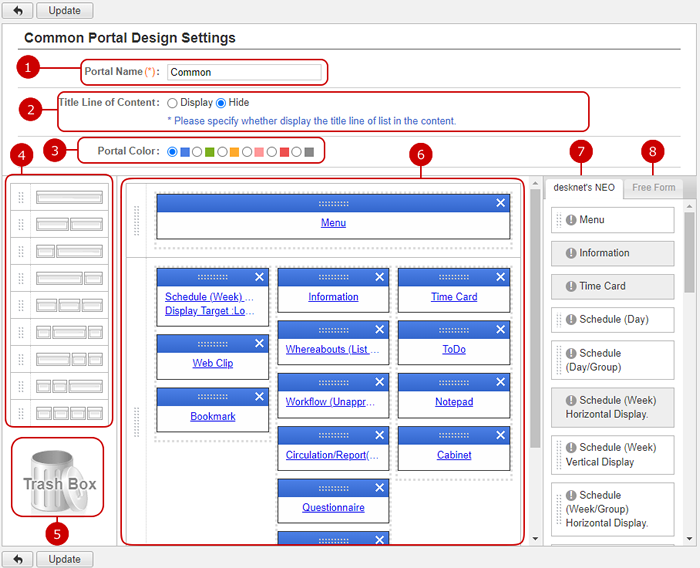
Task: Open the Bookmark link
Action: (213, 416)
